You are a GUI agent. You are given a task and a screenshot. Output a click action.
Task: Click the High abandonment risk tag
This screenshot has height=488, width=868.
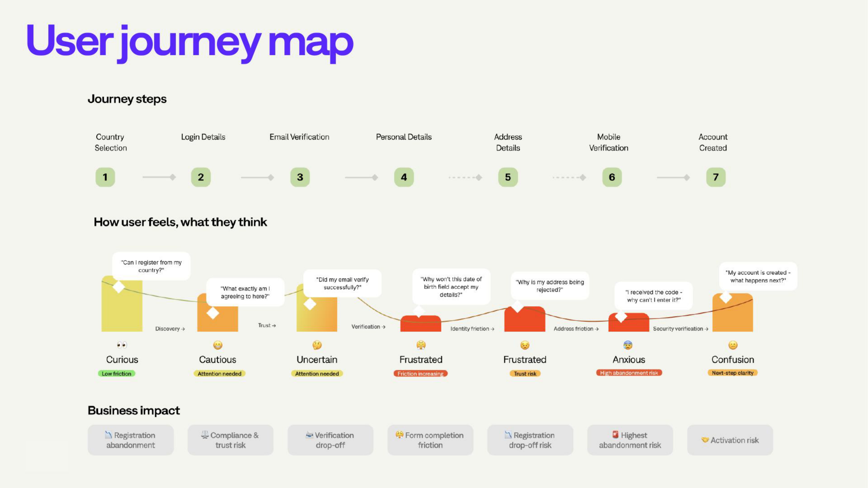tap(629, 373)
